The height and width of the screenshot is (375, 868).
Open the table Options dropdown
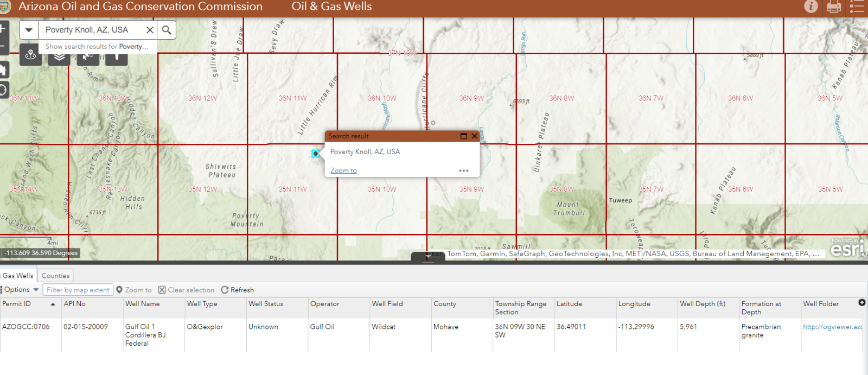pyautogui.click(x=20, y=290)
